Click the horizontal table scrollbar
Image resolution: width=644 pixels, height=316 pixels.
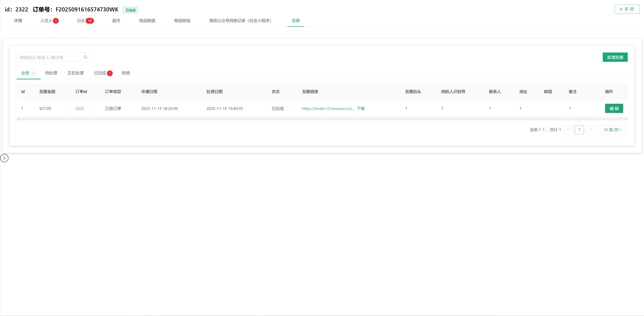click(x=322, y=119)
